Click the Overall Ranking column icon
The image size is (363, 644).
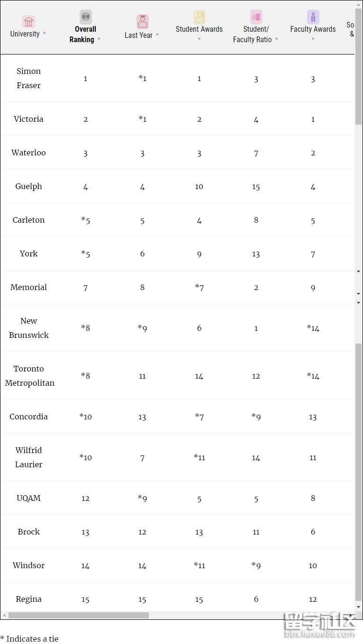pos(86,17)
